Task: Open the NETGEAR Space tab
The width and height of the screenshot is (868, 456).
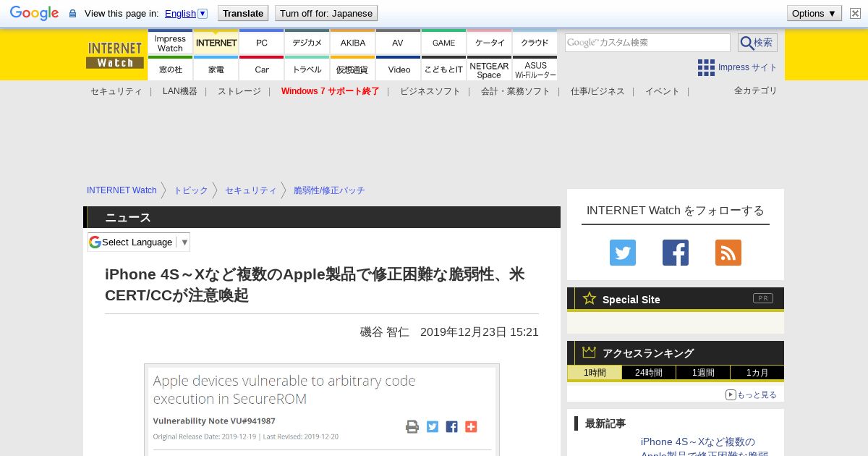Action: [490, 69]
